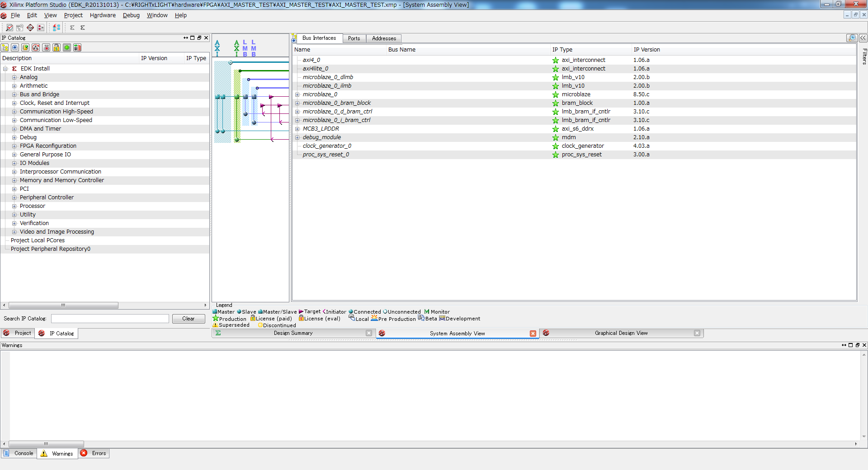Float the IP Catalog panel with the restore icon
868x470 pixels.
(199, 38)
